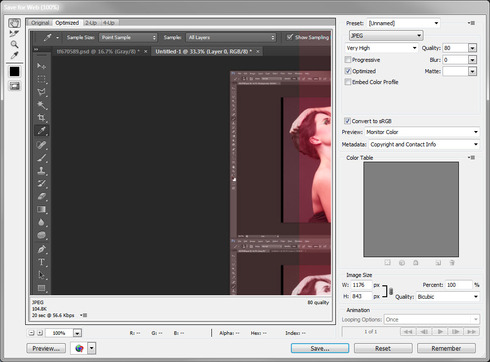Click the Blur value field
Viewport: 490px width, 362px height.
pyautogui.click(x=455, y=60)
